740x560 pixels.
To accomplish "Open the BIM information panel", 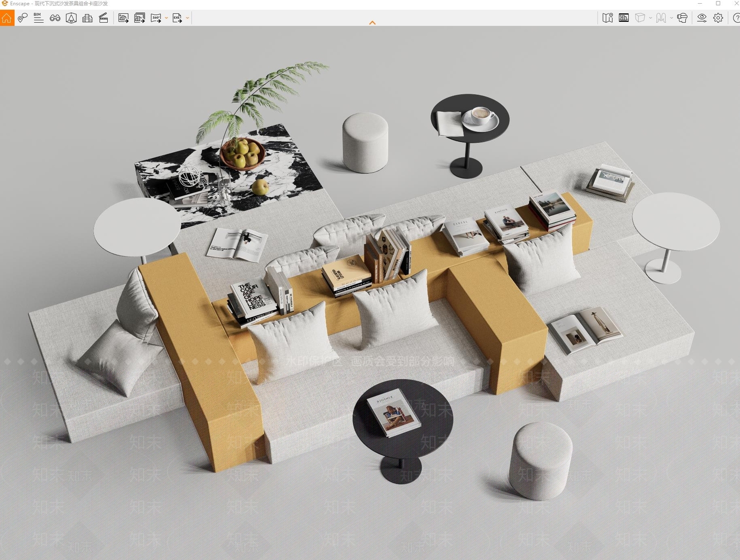I will coord(38,18).
